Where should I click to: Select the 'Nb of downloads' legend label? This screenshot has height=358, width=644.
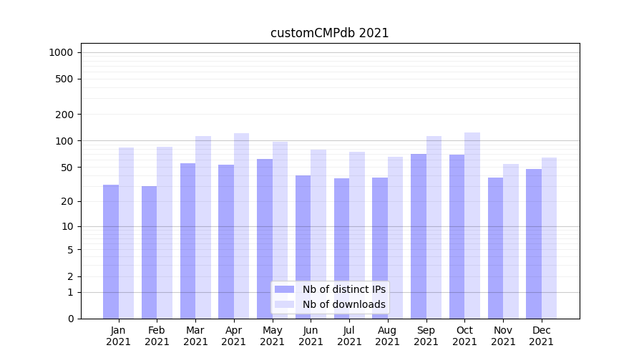(343, 304)
